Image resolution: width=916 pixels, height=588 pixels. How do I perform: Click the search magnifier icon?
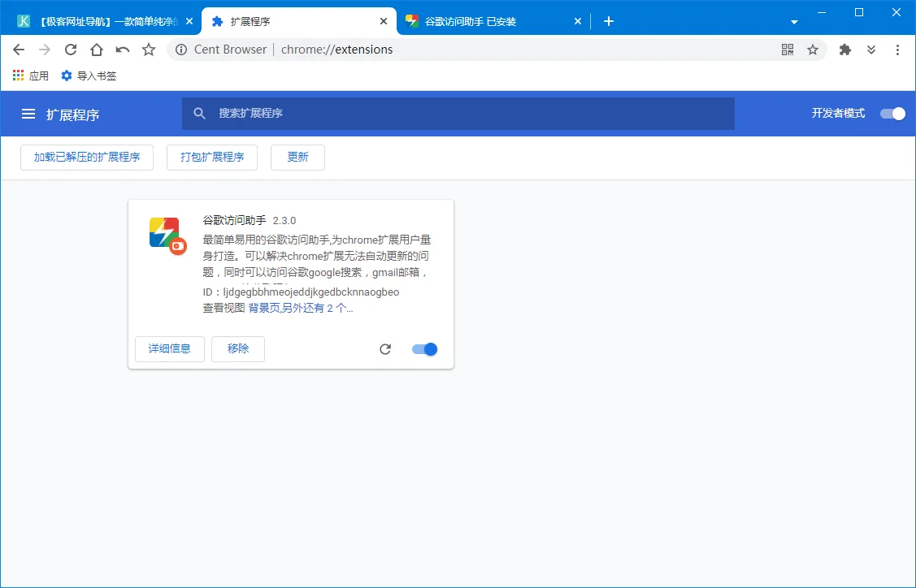pos(199,113)
